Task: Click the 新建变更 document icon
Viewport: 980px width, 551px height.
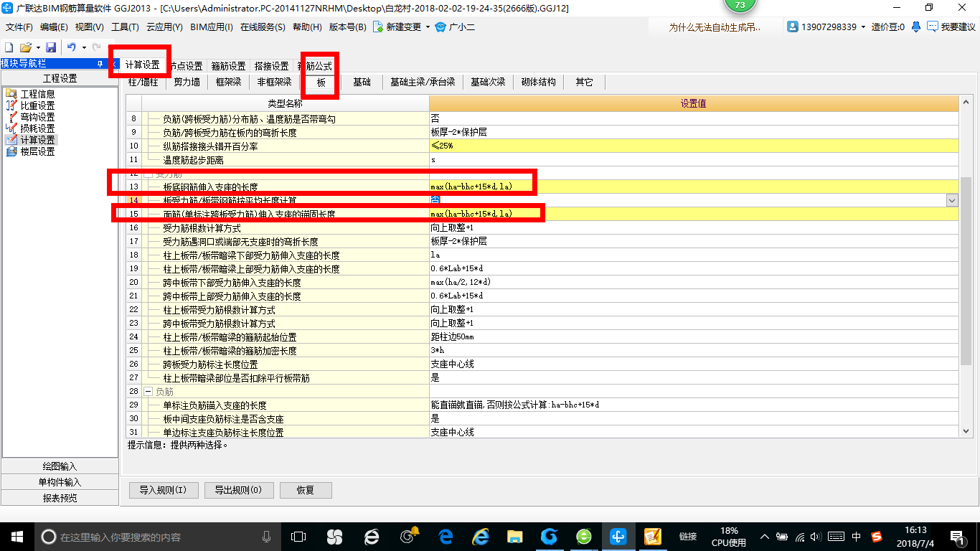Action: click(x=377, y=27)
